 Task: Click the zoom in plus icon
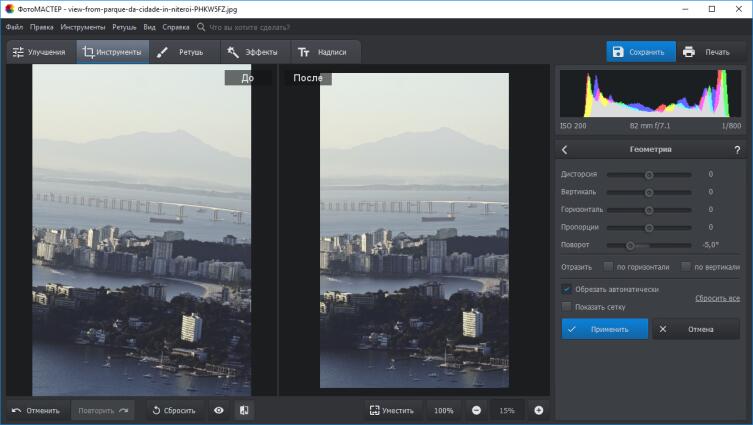[x=538, y=410]
